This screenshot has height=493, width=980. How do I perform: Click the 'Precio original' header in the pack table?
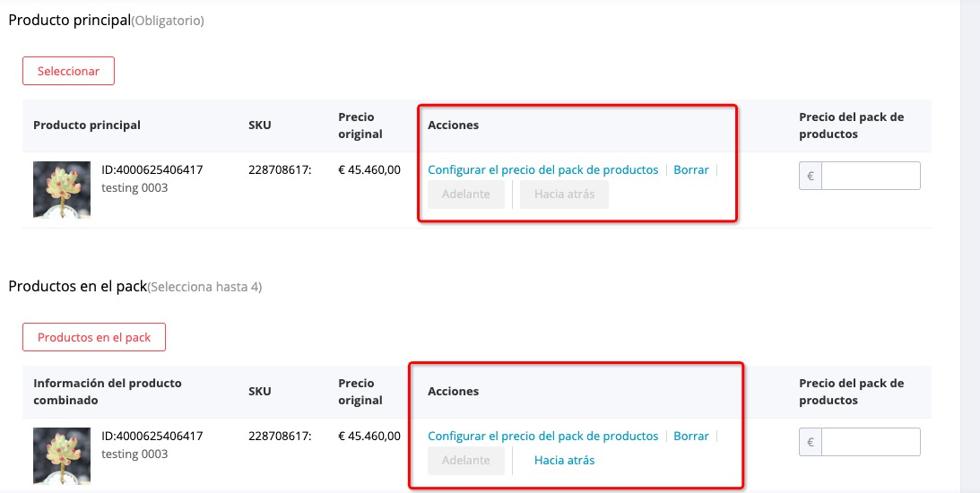[x=360, y=391]
